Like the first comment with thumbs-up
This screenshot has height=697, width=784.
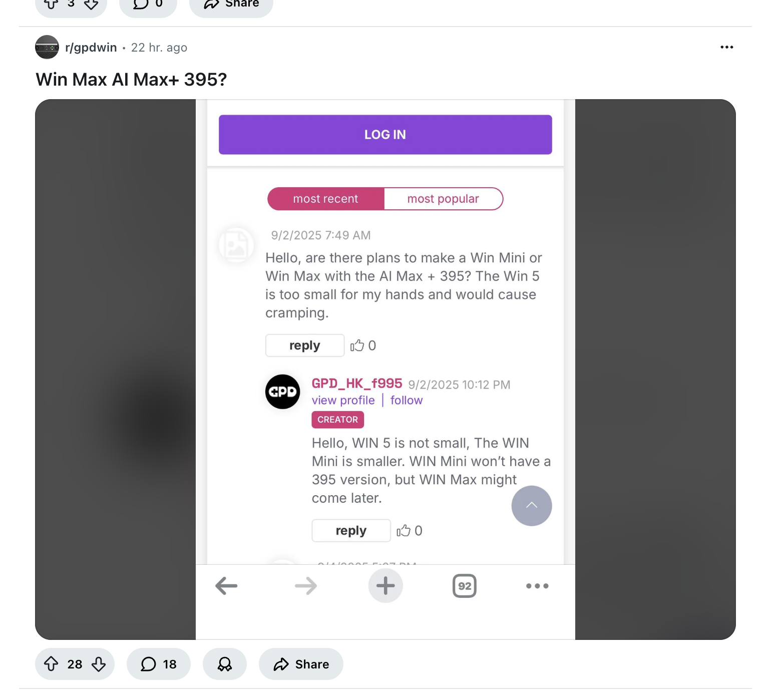point(357,345)
